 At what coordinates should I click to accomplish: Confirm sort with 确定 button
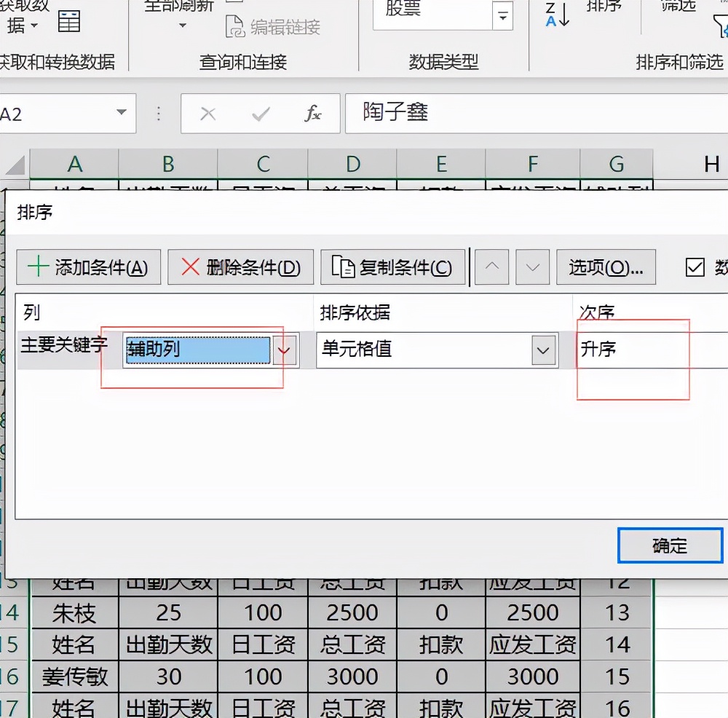(x=670, y=545)
